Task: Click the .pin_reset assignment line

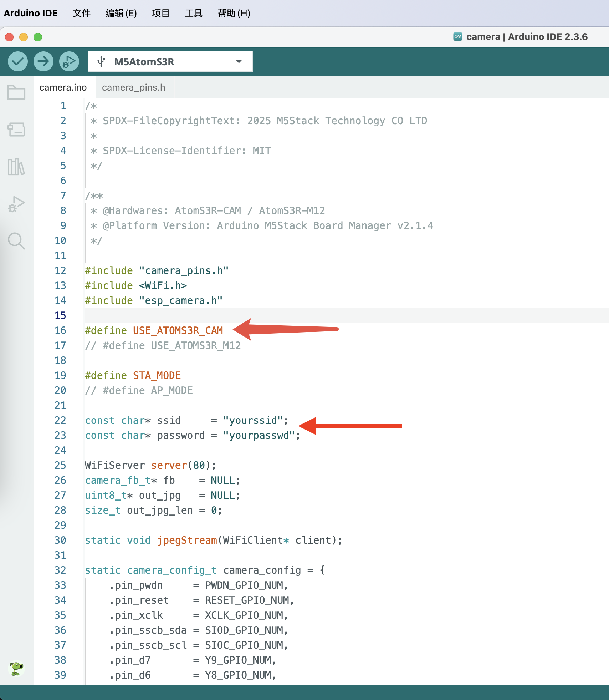Action: [x=202, y=600]
